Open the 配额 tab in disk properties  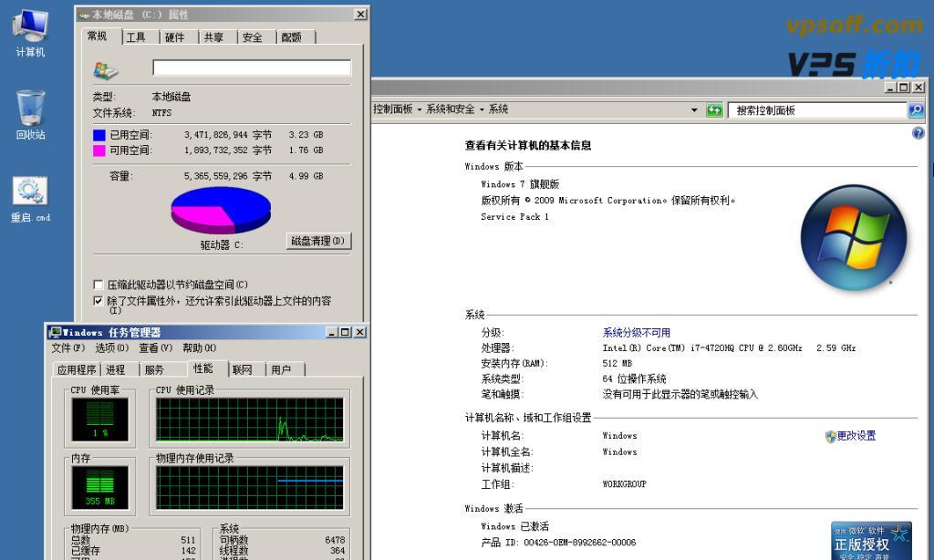tap(291, 37)
